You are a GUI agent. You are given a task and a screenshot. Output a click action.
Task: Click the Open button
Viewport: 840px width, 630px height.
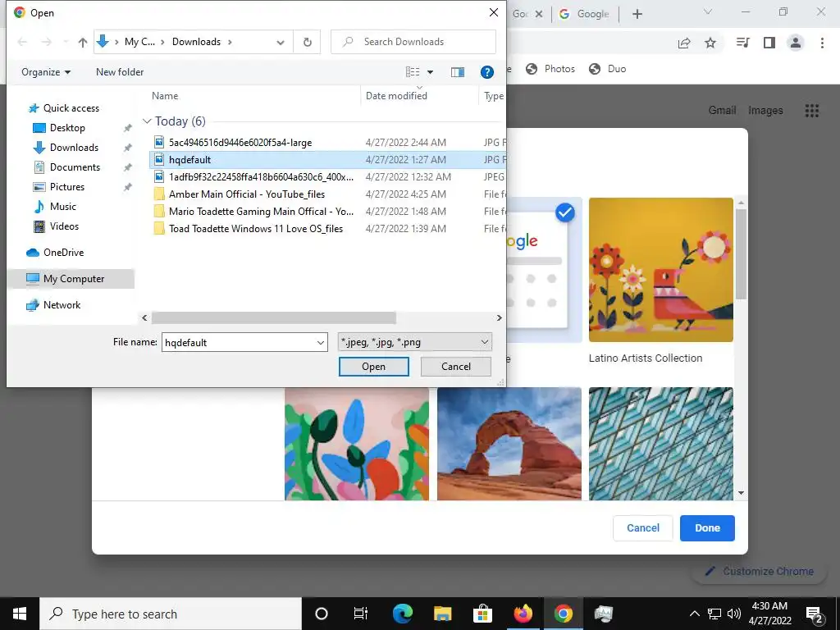373,367
